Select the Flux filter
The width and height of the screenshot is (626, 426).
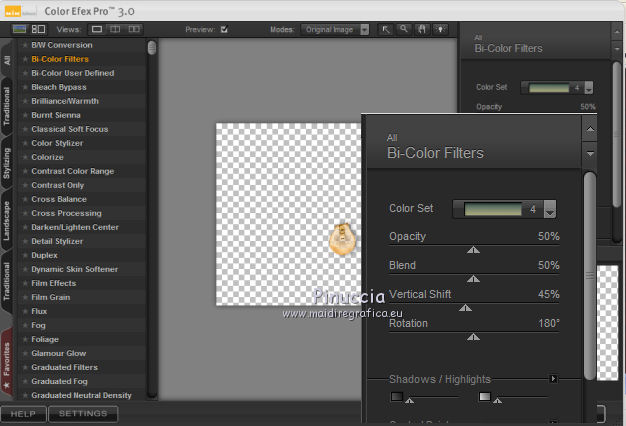tap(39, 311)
